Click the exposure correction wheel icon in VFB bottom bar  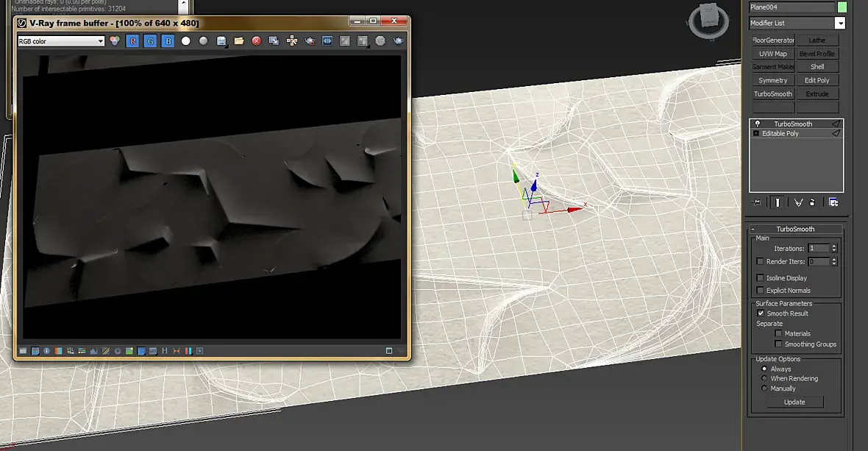click(x=118, y=351)
